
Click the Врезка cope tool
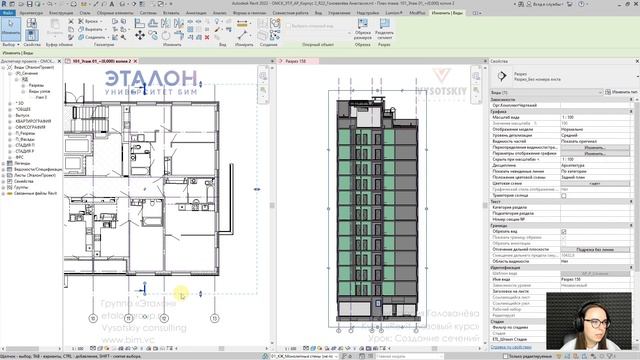[89, 21]
